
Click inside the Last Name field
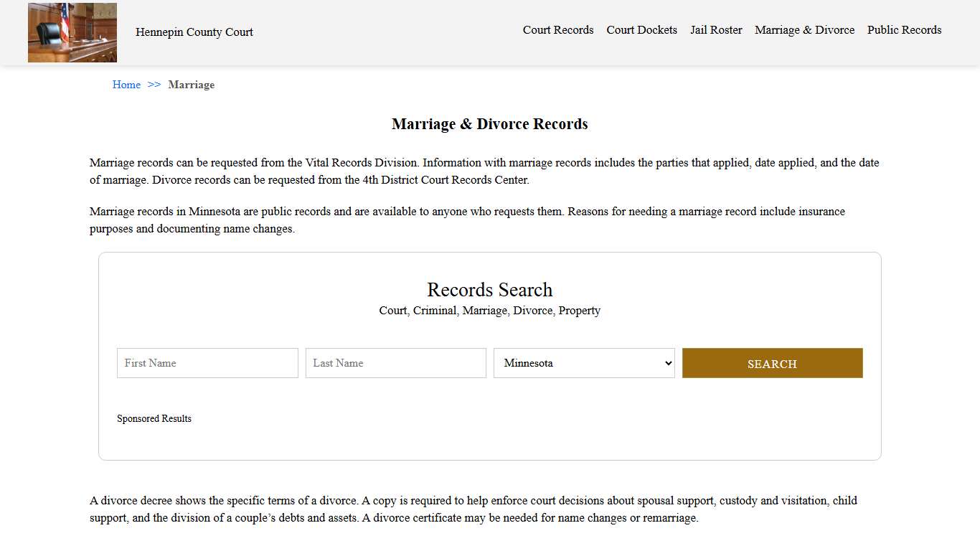pyautogui.click(x=395, y=363)
